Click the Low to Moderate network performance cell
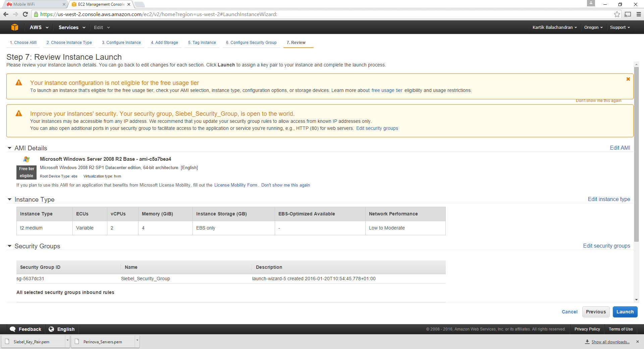This screenshot has height=349, width=644. [405, 228]
